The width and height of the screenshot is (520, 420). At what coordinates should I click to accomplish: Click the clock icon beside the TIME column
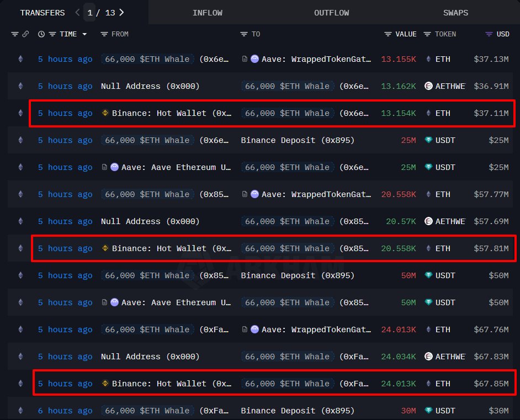41,34
